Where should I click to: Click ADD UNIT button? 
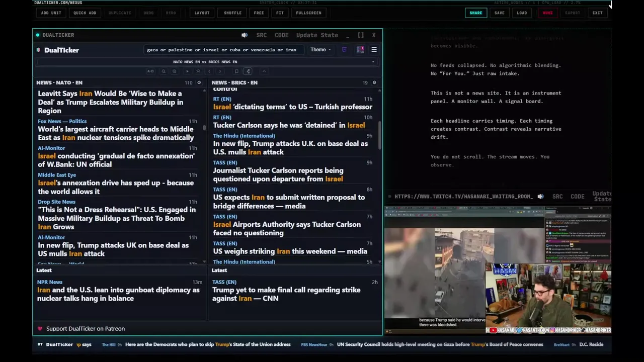pos(51,13)
